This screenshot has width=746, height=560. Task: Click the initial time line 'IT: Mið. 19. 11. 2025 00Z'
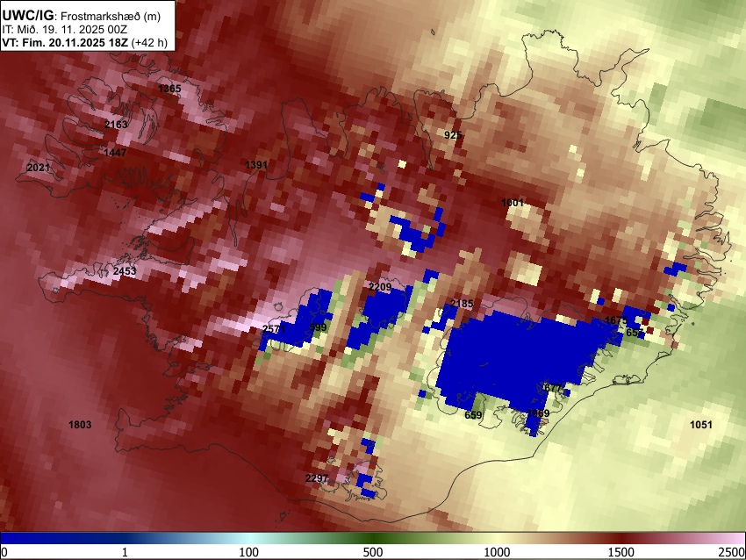tap(64, 30)
